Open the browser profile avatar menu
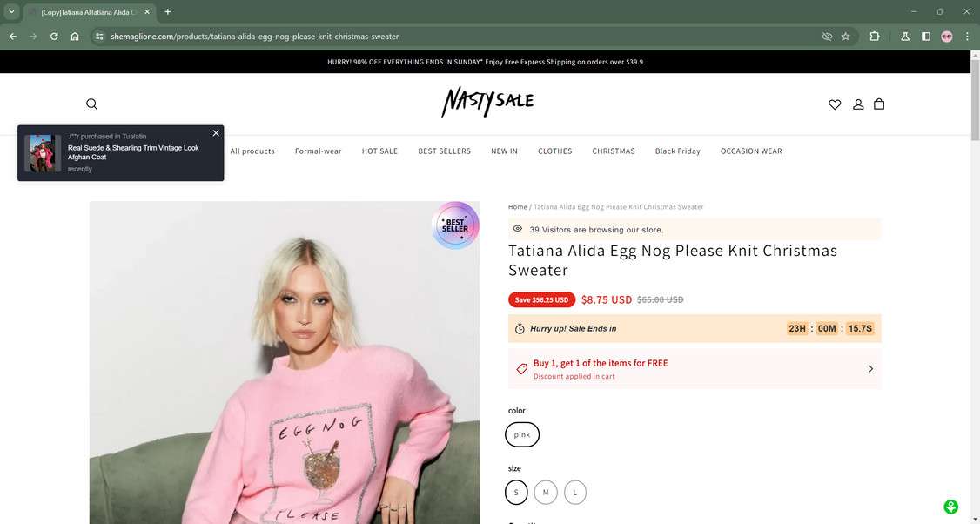 click(947, 36)
